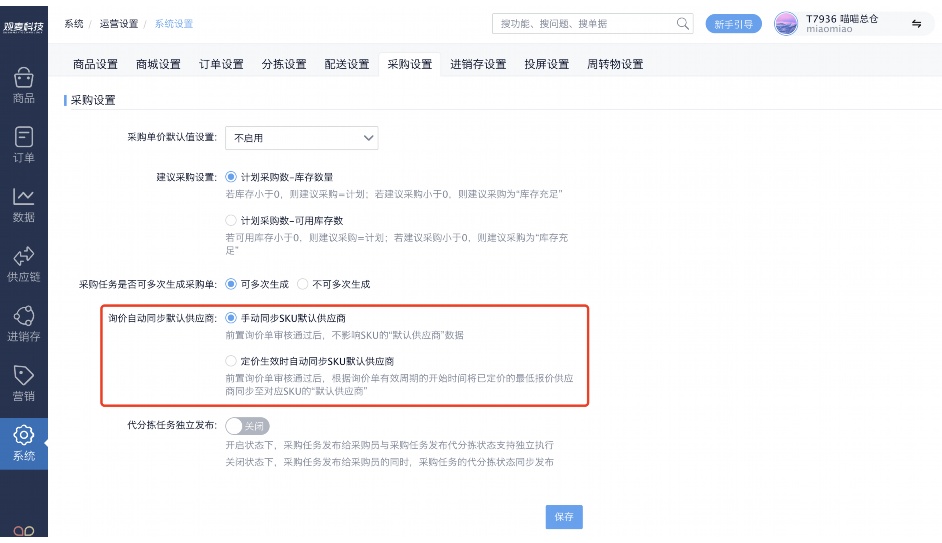Switch to 商品设置 tab
Screen dimensions: 942x543
(96, 64)
